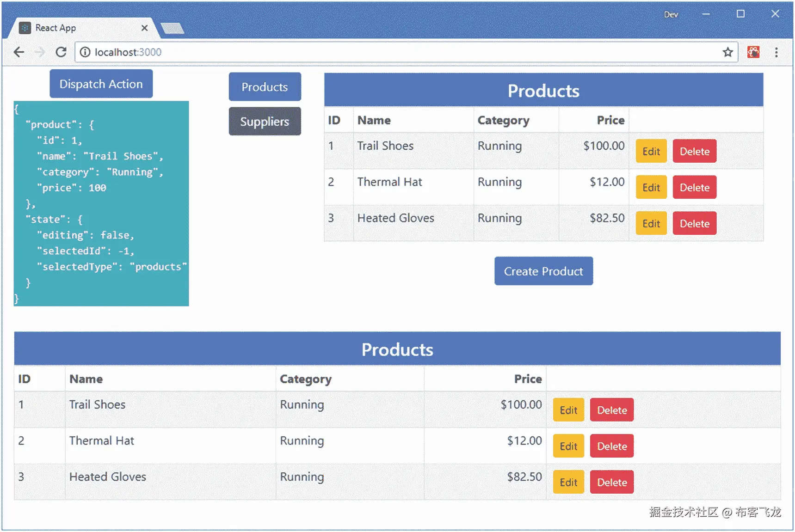795x532 pixels.
Task: Open the red browser extension icon
Action: tap(753, 52)
